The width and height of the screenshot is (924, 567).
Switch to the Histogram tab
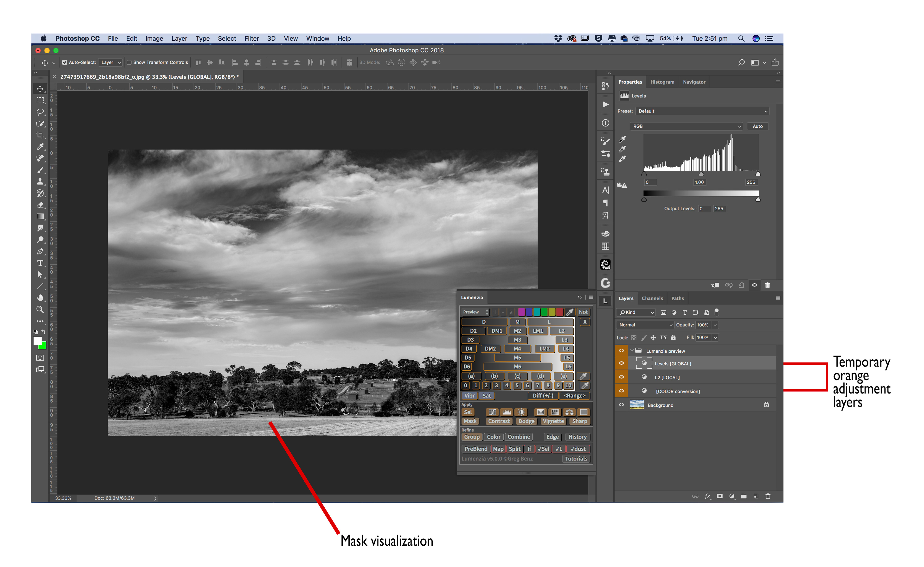[662, 82]
